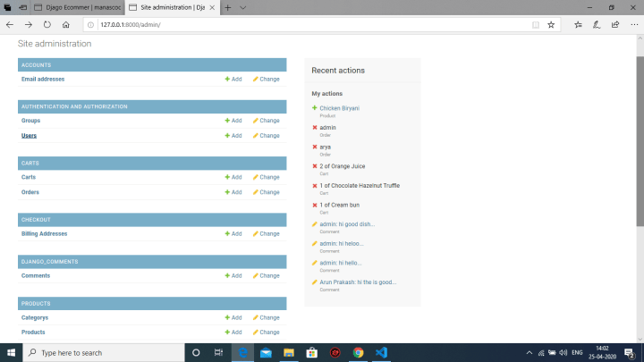Go forward with the browser forward arrow
Image resolution: width=644 pixels, height=362 pixels.
pos(29,25)
